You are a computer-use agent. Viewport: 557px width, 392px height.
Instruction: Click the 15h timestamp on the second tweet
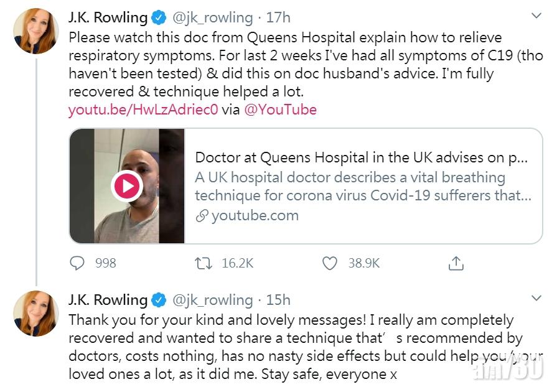pos(278,300)
